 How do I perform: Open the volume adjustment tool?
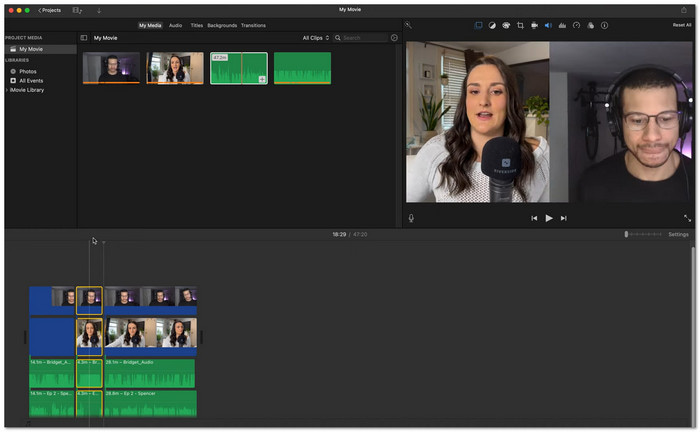tap(548, 25)
